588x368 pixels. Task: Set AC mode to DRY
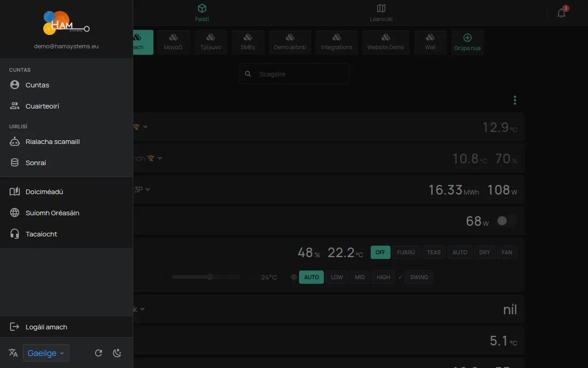pos(485,252)
